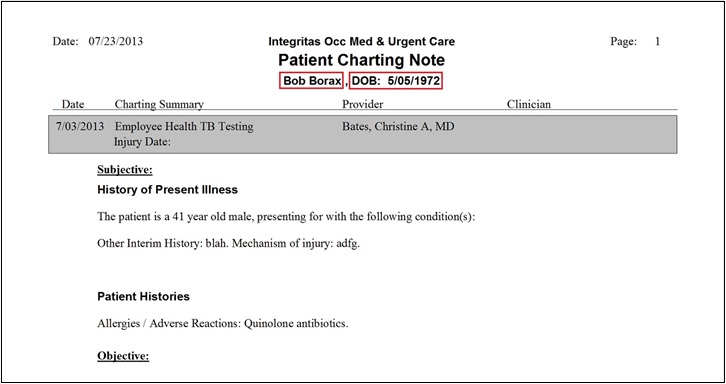Click the Charting Summary column header
The image size is (726, 384).
click(159, 104)
